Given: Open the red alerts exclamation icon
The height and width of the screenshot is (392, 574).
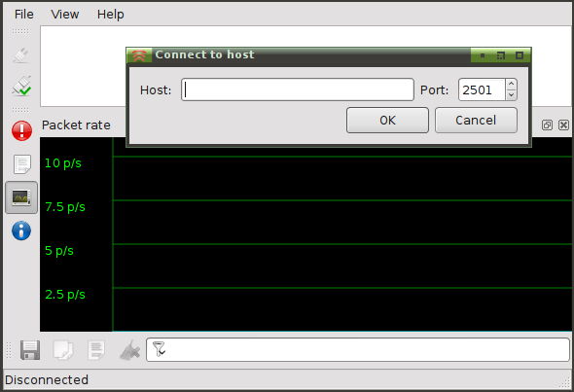Looking at the screenshot, I should pyautogui.click(x=21, y=130).
